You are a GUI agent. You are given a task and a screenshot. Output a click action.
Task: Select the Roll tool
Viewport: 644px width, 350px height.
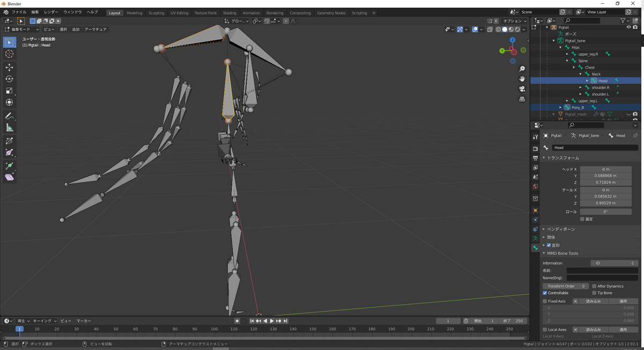pos(9,141)
